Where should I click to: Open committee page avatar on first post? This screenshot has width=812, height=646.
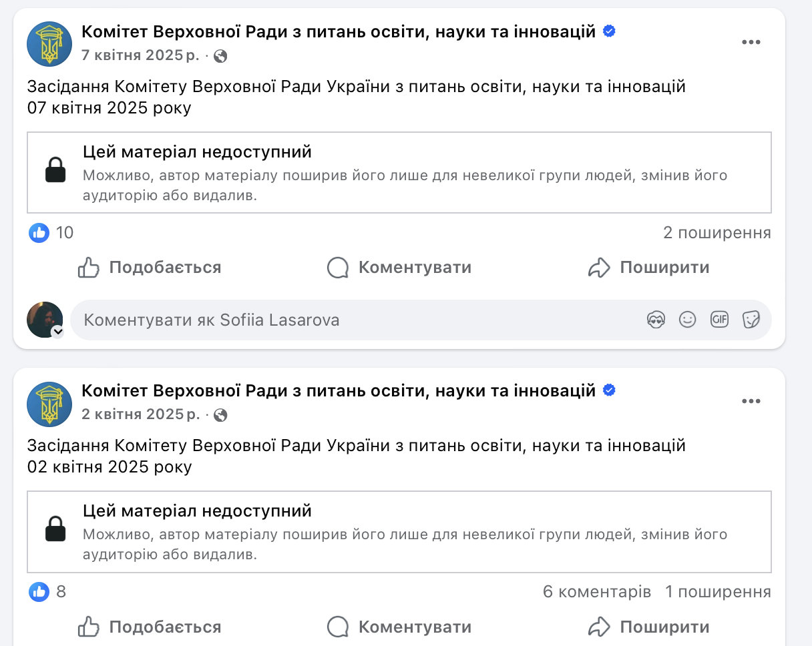[49, 44]
